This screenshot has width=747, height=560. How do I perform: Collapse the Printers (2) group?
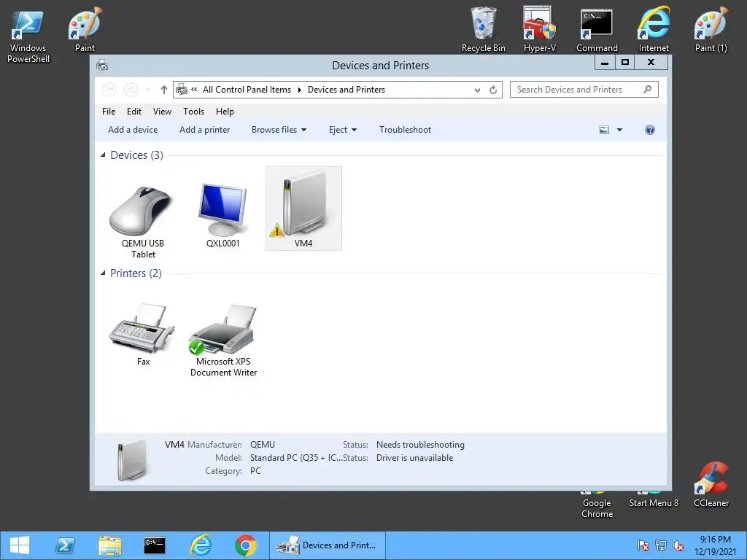tap(103, 273)
